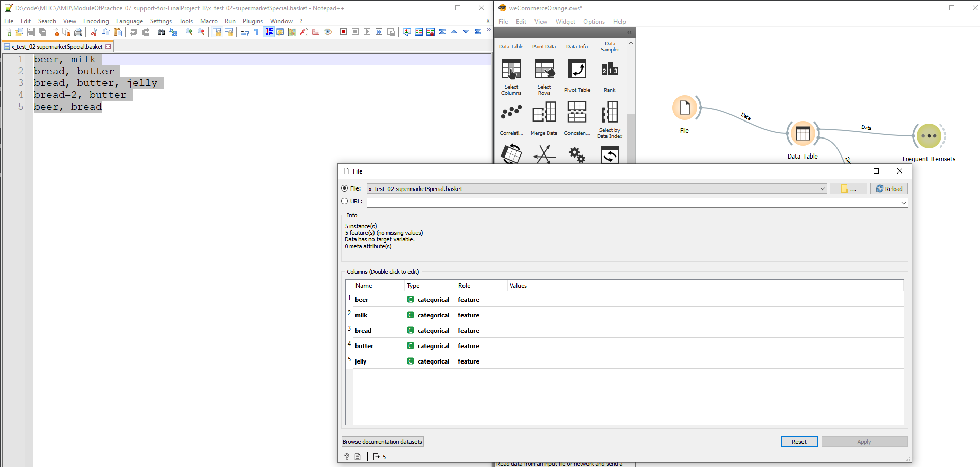This screenshot has width=980, height=467.
Task: Click the help question mark in File dialog
Action: [347, 457]
